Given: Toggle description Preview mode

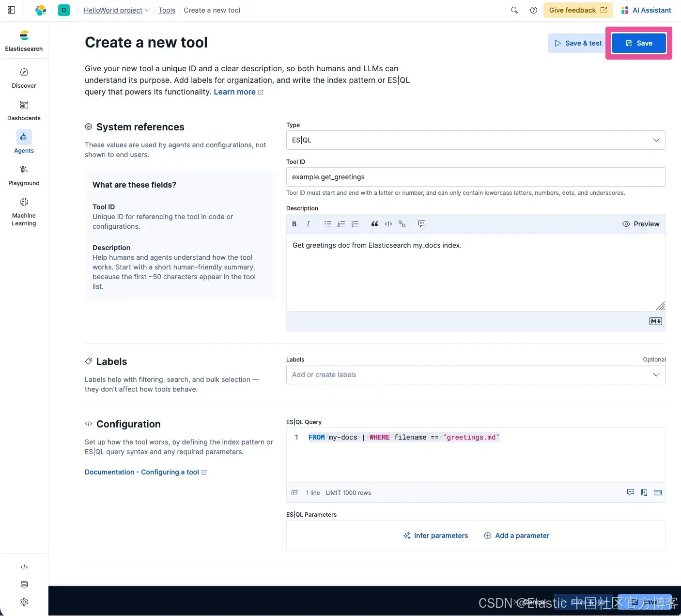Looking at the screenshot, I should coord(641,224).
